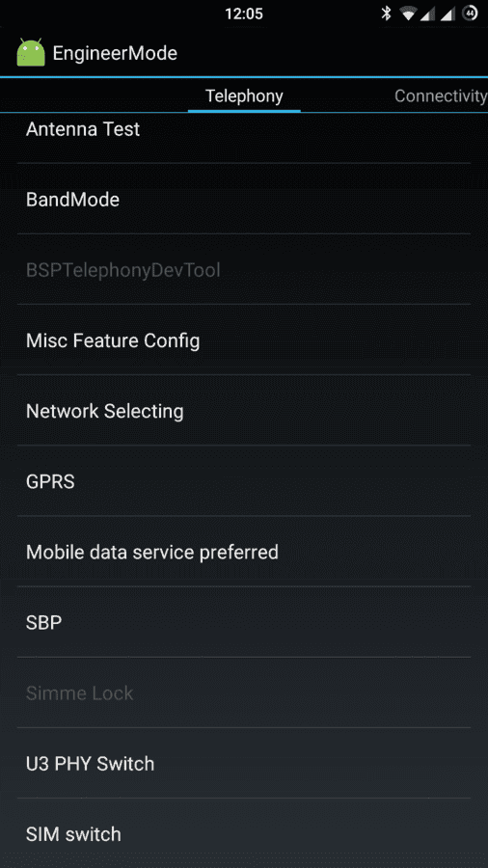This screenshot has height=868, width=488.
Task: Tap the greyed-out BSPTelephonyDevTool item
Action: 244,270
